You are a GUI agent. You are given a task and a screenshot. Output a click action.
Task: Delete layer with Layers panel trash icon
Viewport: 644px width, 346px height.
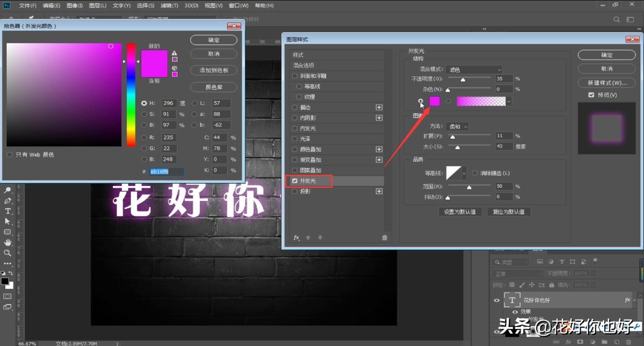click(x=629, y=342)
